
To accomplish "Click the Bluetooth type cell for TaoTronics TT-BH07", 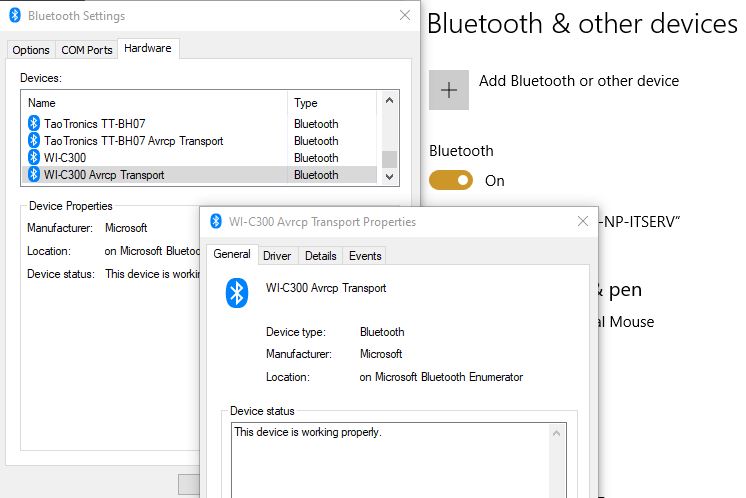I will 316,124.
